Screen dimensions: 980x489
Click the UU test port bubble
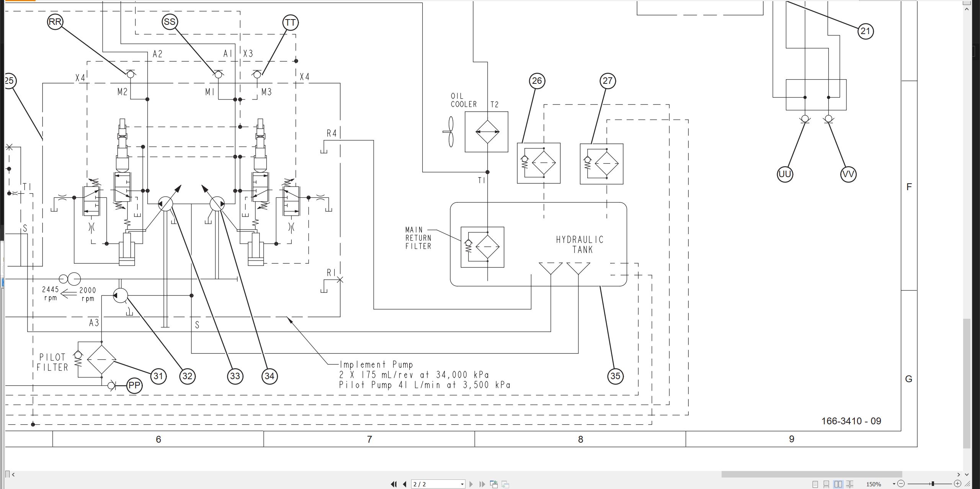tap(785, 174)
